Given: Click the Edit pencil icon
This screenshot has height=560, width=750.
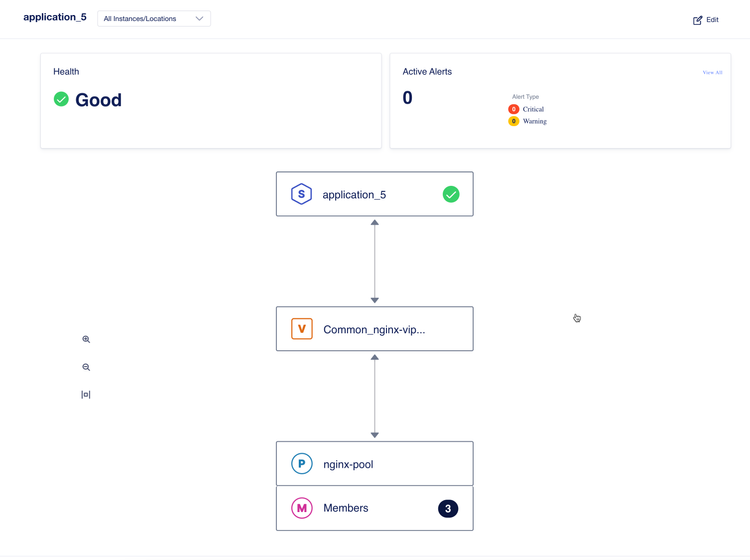Looking at the screenshot, I should (698, 20).
